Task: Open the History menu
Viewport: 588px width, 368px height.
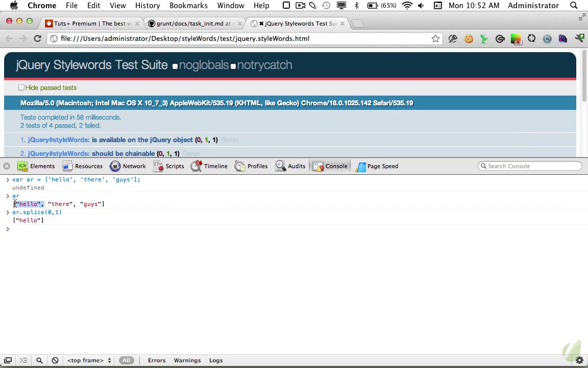Action: point(148,5)
